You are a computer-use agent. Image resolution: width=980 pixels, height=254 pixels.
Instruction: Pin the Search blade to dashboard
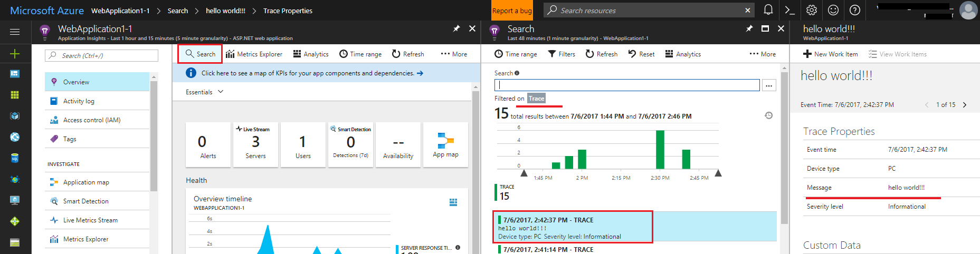pyautogui.click(x=749, y=28)
